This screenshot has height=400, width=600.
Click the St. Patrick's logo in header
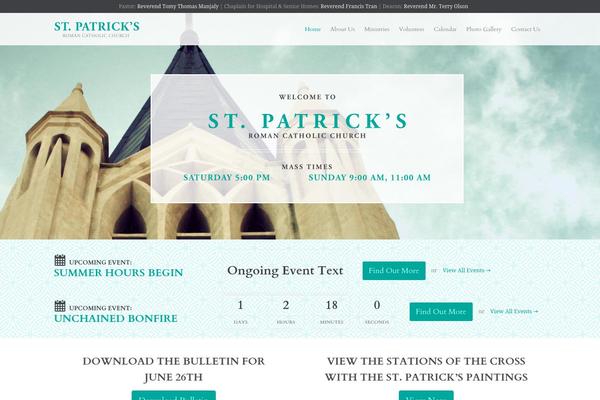tap(97, 29)
